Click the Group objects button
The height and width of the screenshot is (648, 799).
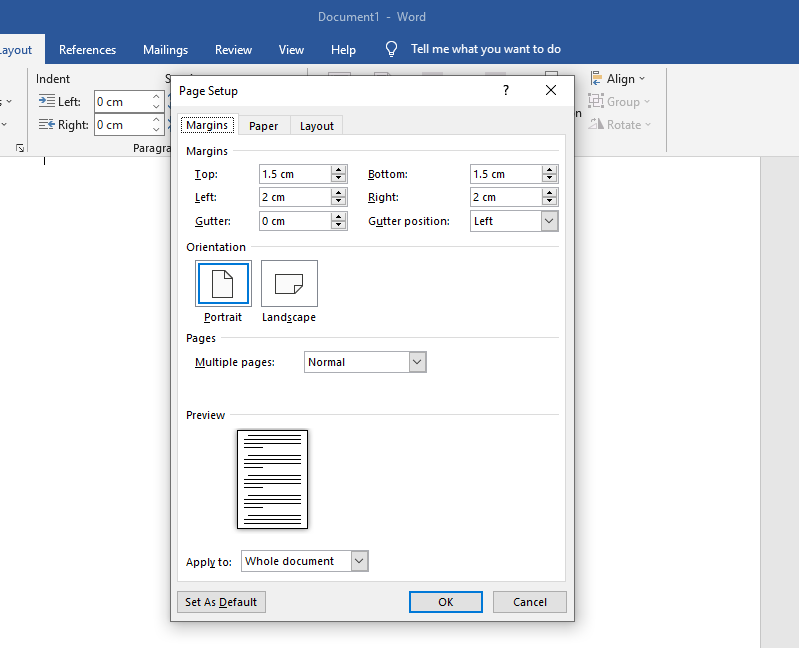click(x=622, y=102)
